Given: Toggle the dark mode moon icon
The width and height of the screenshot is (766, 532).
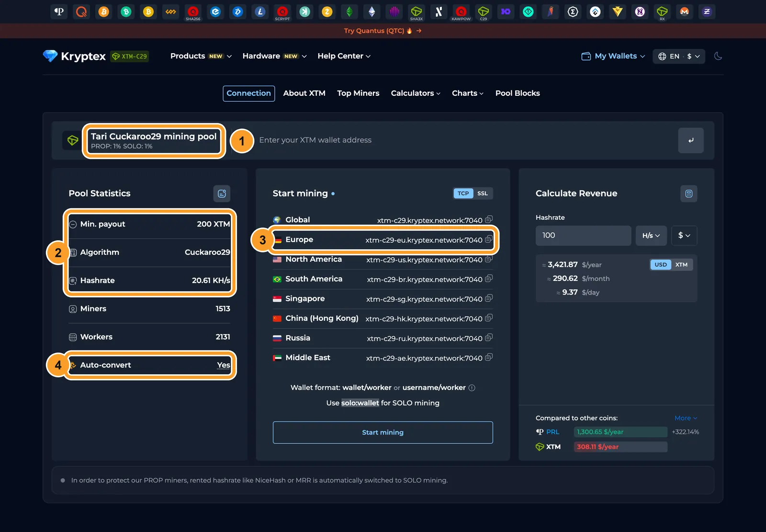Looking at the screenshot, I should [718, 56].
